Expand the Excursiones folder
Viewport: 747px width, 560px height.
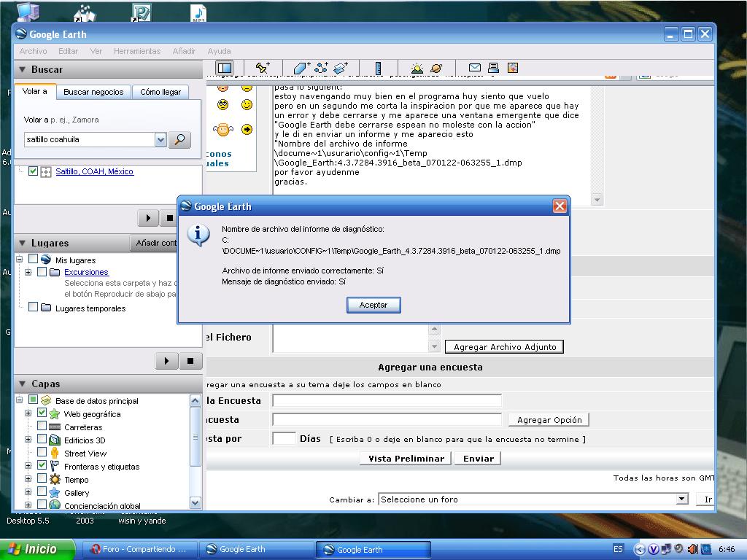(28, 273)
